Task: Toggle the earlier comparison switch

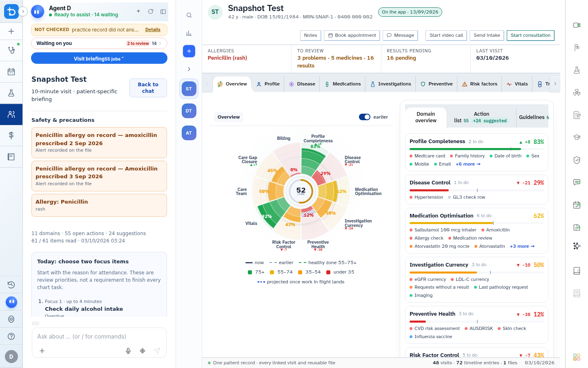Action: click(x=365, y=117)
